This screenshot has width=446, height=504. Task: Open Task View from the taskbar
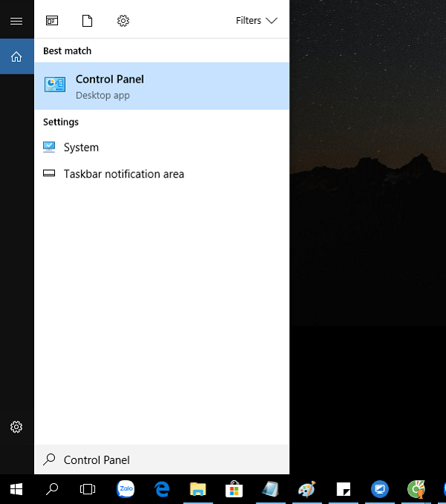point(88,489)
